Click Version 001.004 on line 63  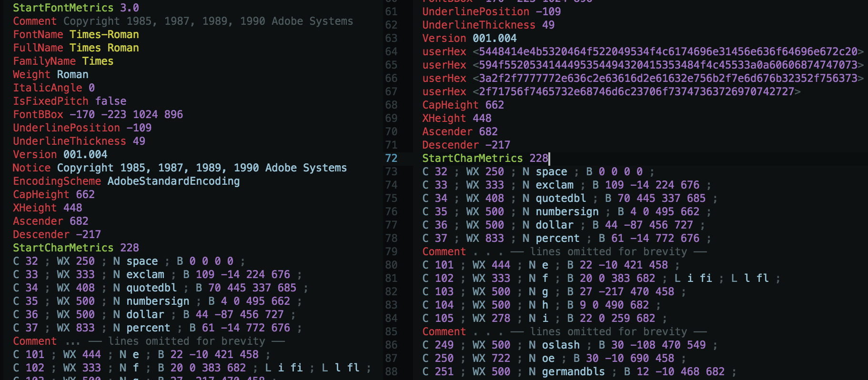tap(469, 38)
